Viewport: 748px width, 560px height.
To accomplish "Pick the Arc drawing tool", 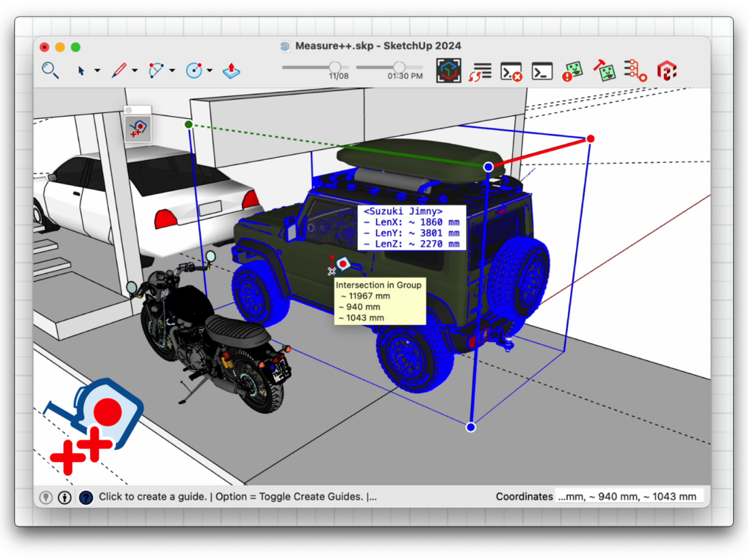I will [x=156, y=71].
